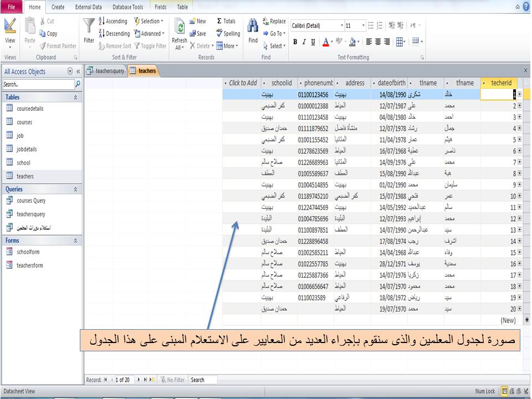Switch to External Data tab
This screenshot has height=399, width=532.
88,7
